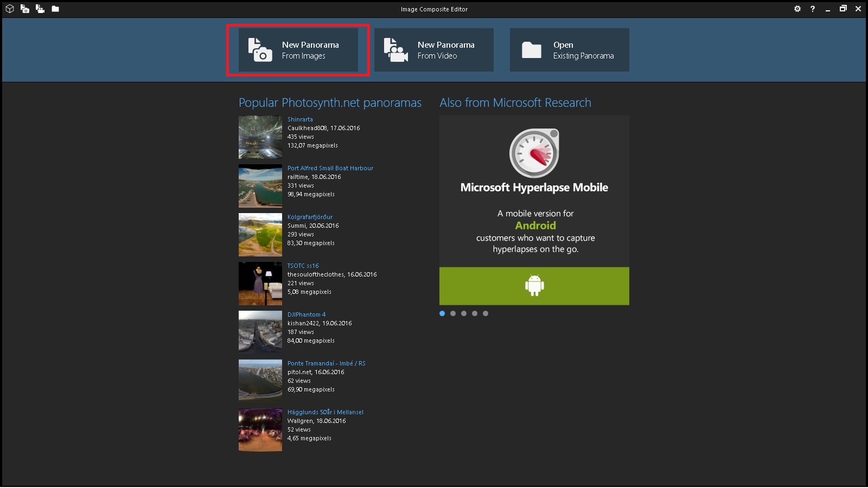Select the first (active blue) carousel dot
This screenshot has height=488, width=868.
[x=442, y=313]
